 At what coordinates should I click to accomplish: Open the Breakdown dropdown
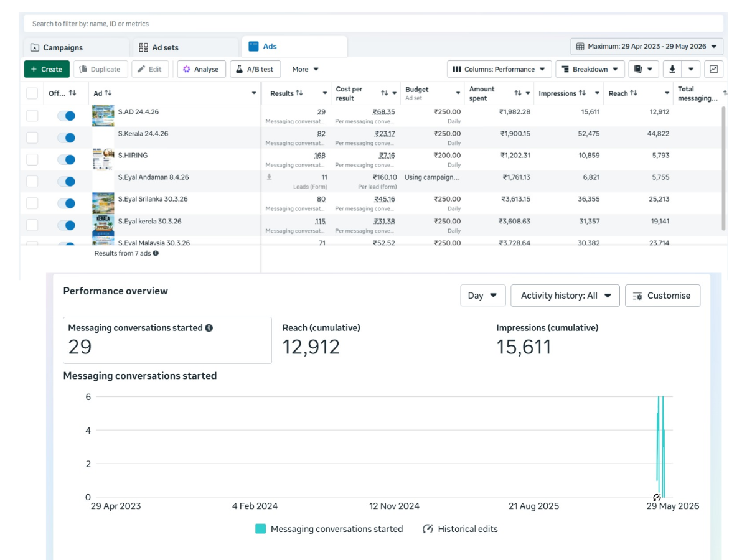click(x=590, y=69)
